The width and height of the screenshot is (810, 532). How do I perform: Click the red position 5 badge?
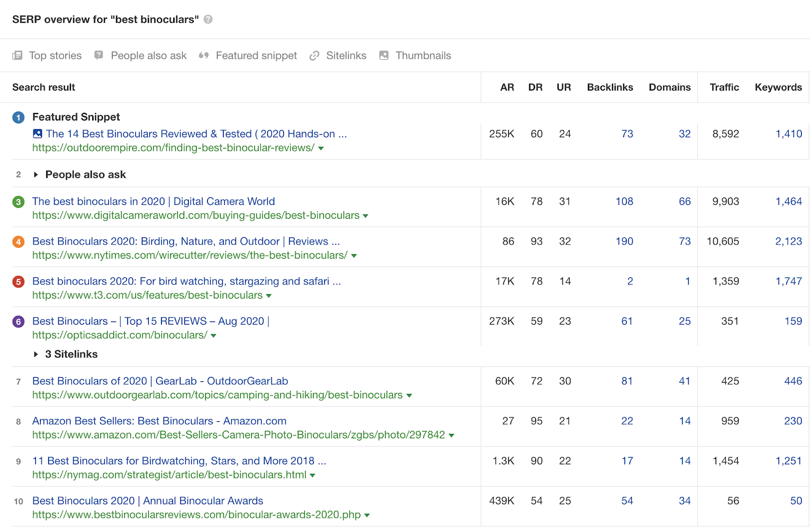pyautogui.click(x=18, y=282)
